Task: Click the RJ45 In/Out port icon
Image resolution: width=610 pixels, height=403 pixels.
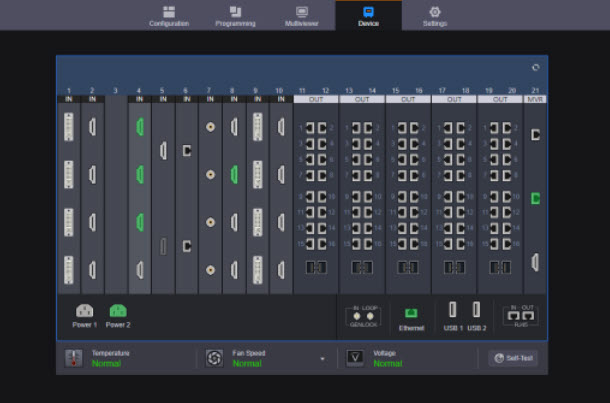Action: [x=520, y=315]
